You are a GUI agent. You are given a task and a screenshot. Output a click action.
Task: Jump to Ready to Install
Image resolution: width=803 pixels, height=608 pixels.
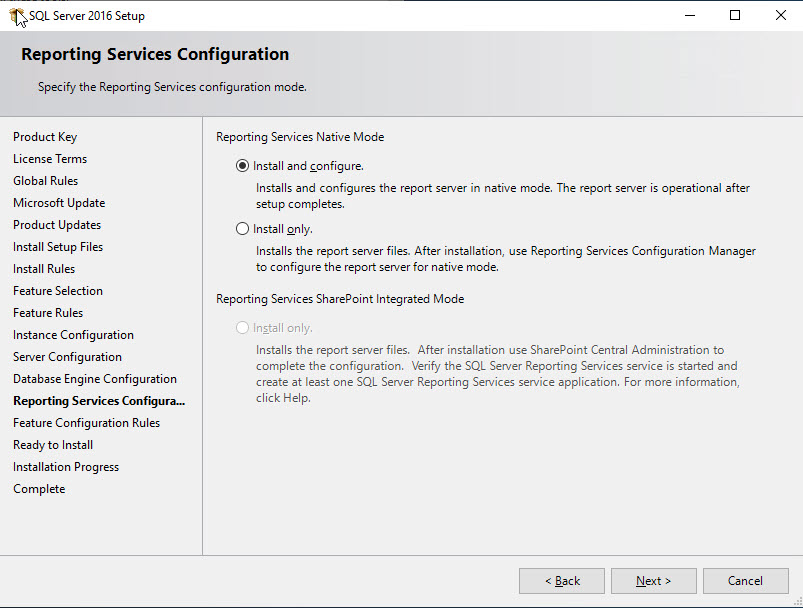coord(53,444)
